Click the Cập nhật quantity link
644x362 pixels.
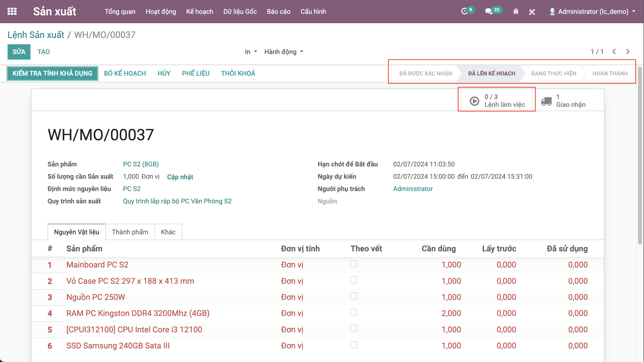click(x=180, y=177)
